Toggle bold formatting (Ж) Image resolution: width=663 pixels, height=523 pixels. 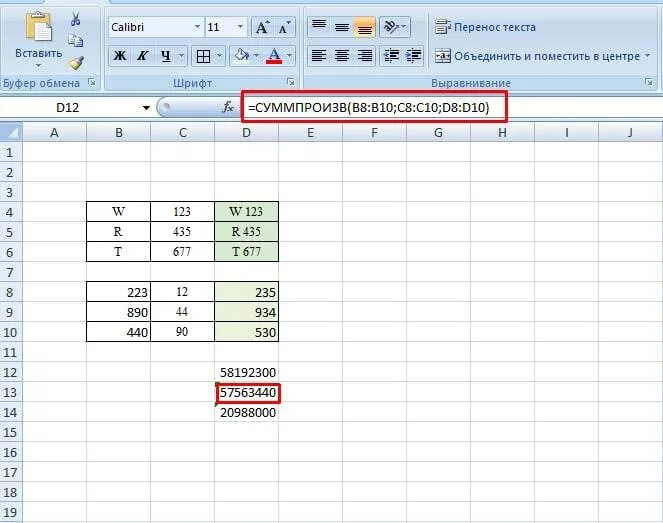click(x=120, y=56)
